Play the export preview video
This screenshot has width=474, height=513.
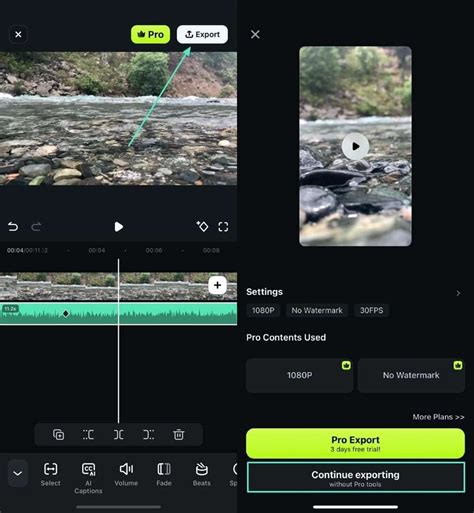coord(355,146)
